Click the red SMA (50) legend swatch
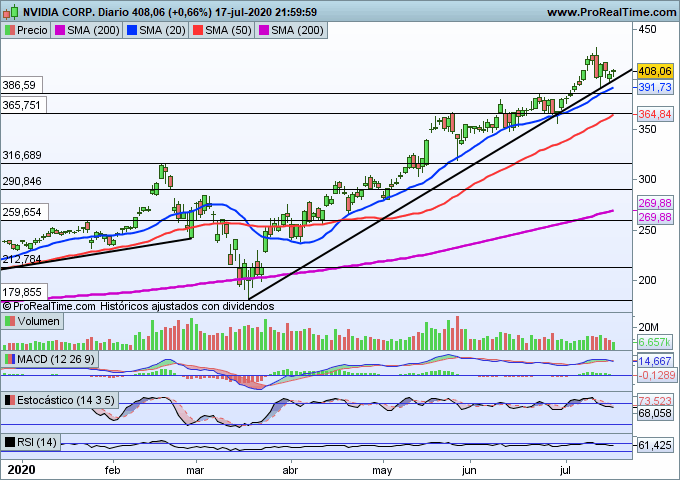 tap(198, 30)
